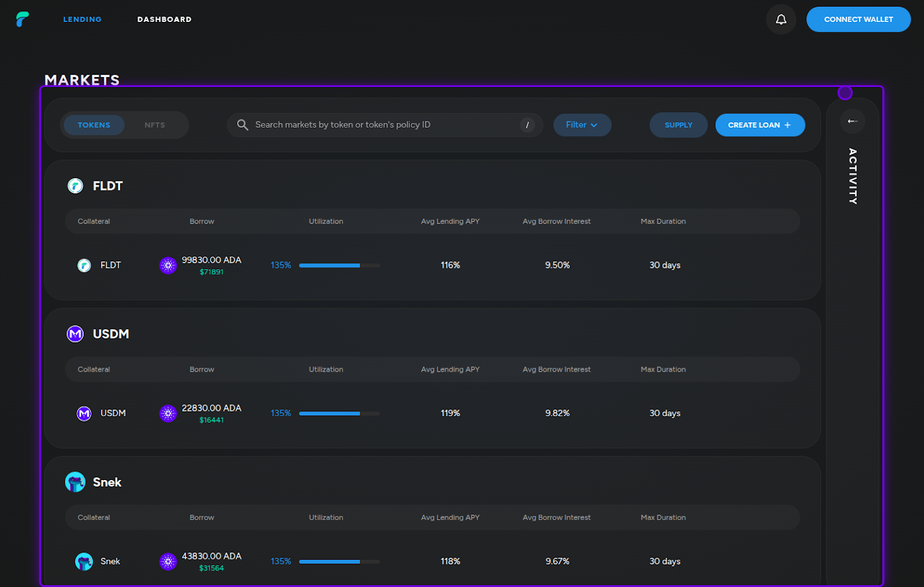Click the USDM collateral name in its row
Image resolution: width=924 pixels, height=587 pixels.
[113, 413]
